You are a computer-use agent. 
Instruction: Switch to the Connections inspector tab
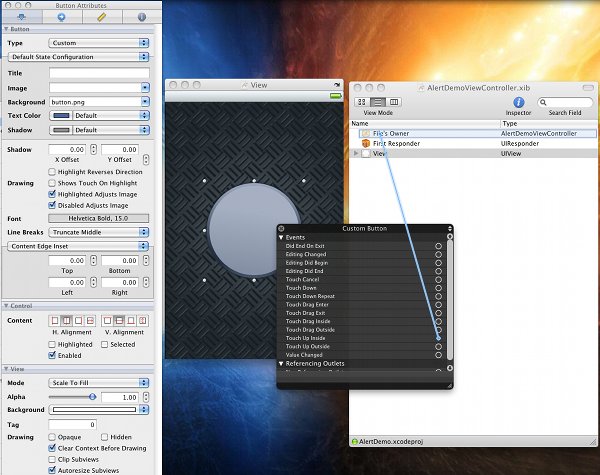coord(62,17)
